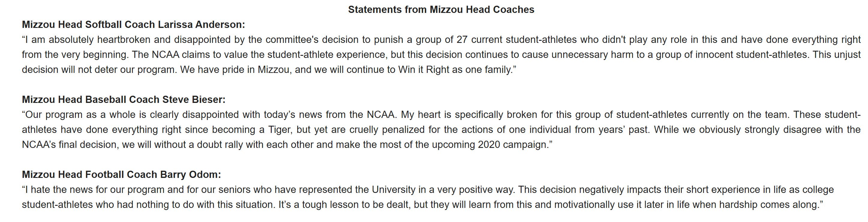
Task: Click the 'Mizzou Head Softball Coach Larissa Anderson:' heading
Action: pyautogui.click(x=133, y=25)
